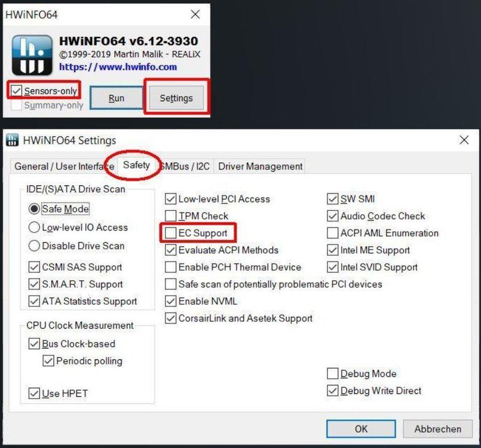Cancel with the Abbrechen button
Image resolution: width=481 pixels, height=448 pixels.
[x=437, y=429]
